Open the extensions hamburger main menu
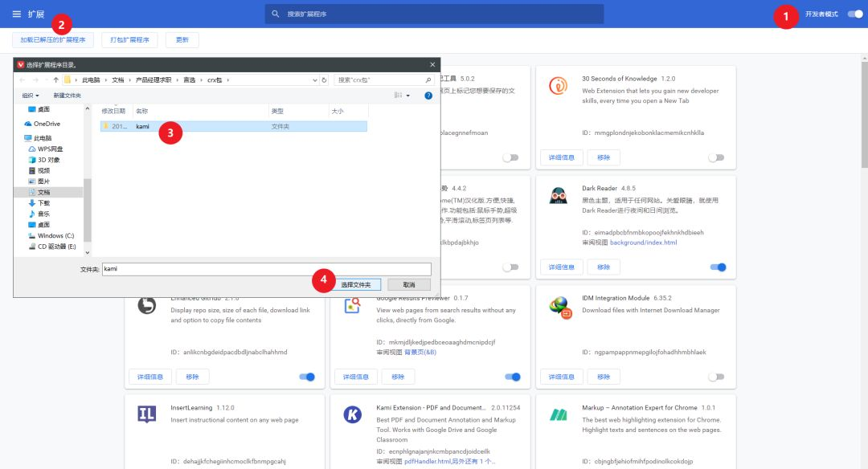 point(17,14)
